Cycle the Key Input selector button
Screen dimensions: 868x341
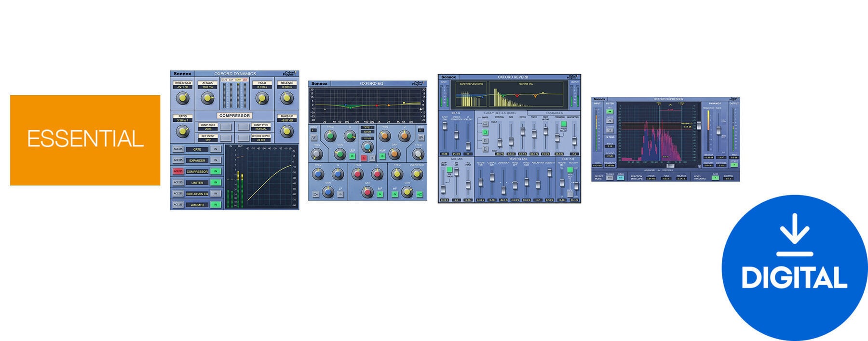[226, 138]
